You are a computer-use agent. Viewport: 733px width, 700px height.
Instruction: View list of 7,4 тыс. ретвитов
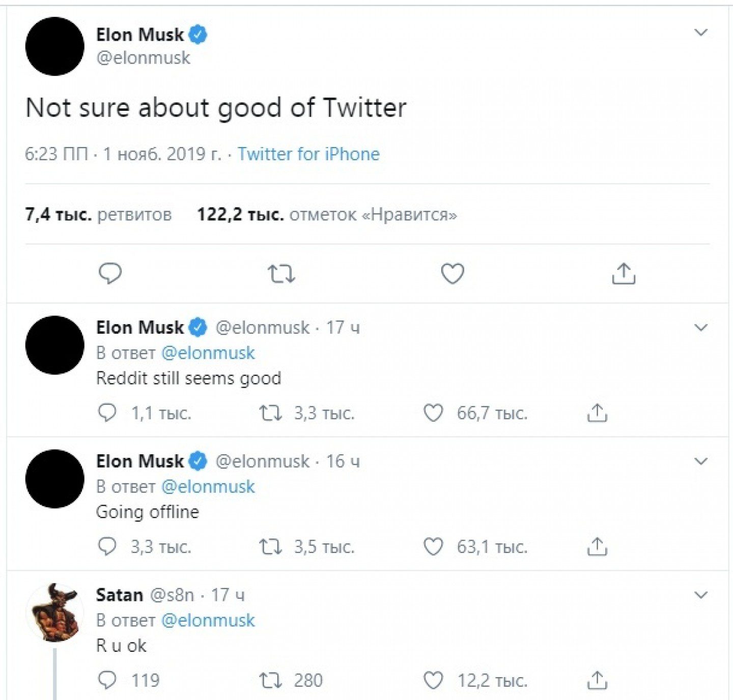click(98, 214)
